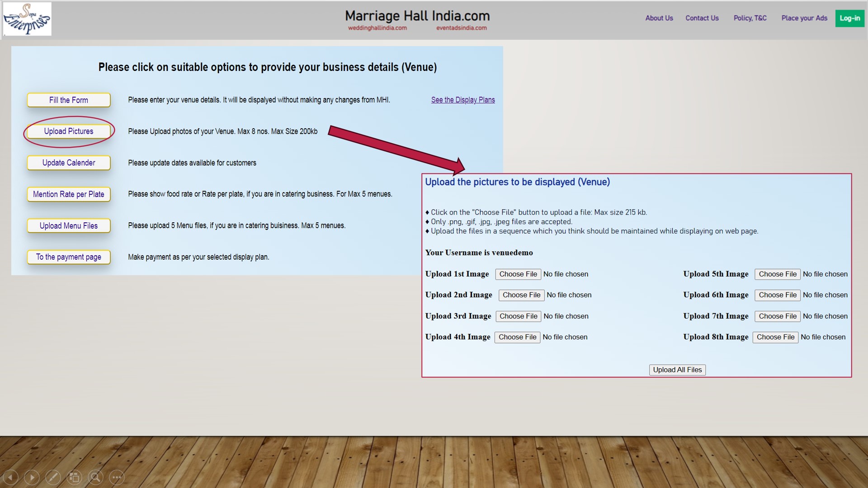Click the green Log-in button

pos(850,18)
